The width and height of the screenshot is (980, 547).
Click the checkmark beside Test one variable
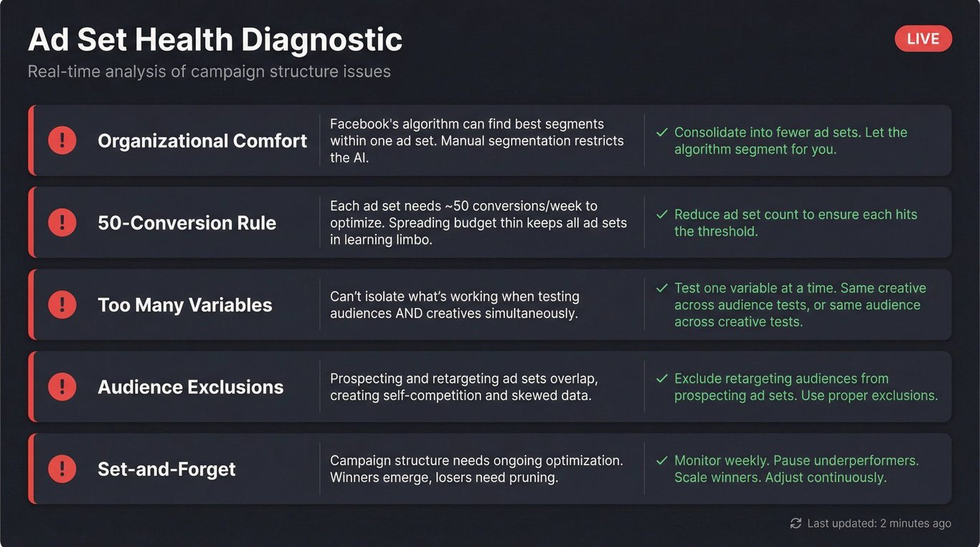(661, 288)
